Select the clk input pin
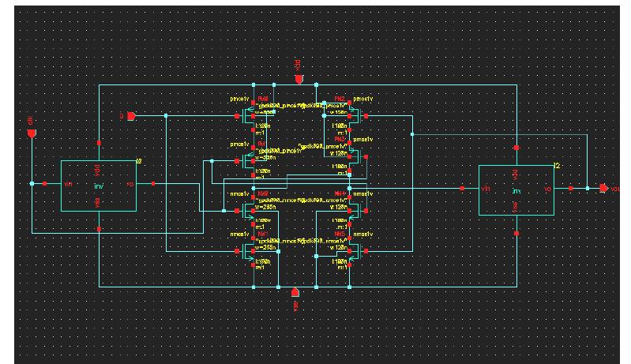The image size is (631, 364). click(32, 133)
